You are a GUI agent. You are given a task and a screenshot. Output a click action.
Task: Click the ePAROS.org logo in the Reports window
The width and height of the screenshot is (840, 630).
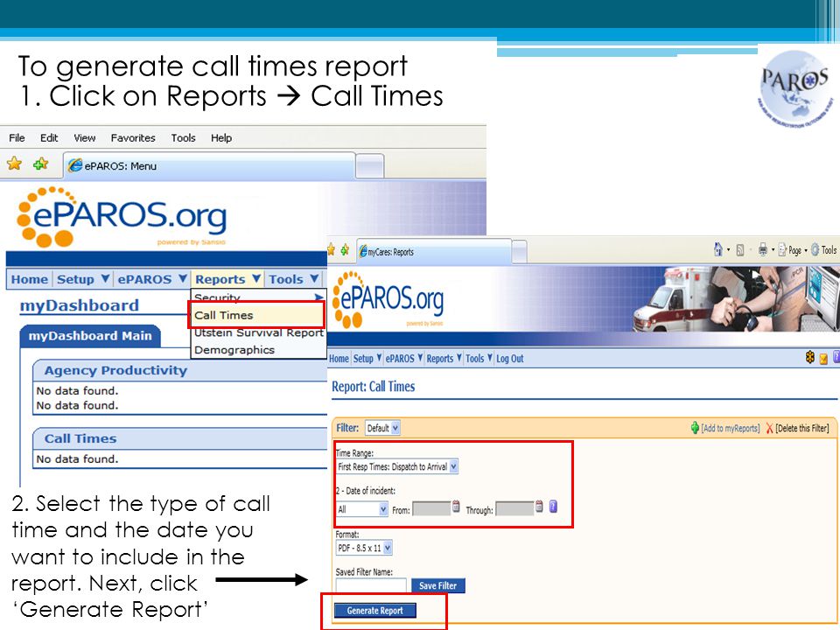[x=388, y=299]
